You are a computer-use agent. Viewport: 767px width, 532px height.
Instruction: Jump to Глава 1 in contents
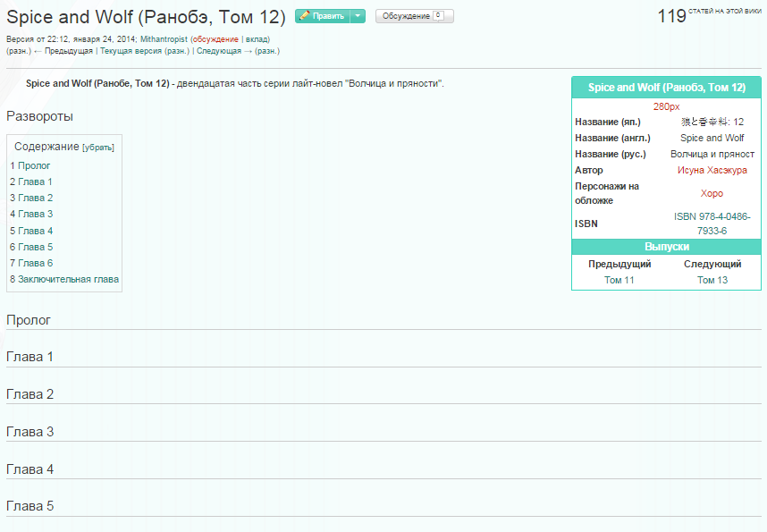point(35,182)
